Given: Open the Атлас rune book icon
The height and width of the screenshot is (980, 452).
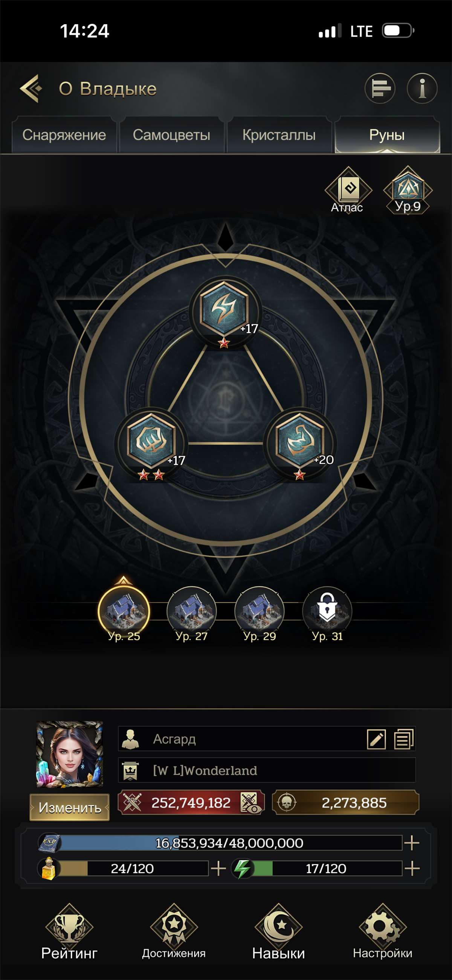Looking at the screenshot, I should (348, 190).
